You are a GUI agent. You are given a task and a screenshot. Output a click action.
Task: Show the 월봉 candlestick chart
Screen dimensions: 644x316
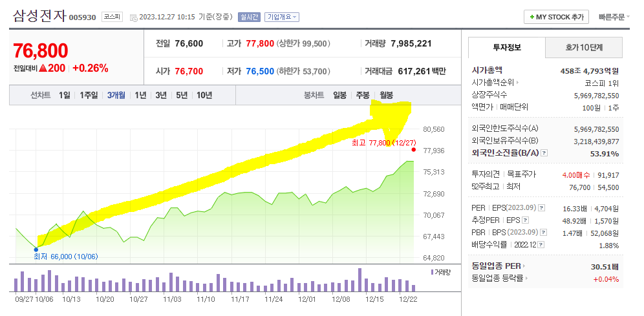(x=386, y=96)
